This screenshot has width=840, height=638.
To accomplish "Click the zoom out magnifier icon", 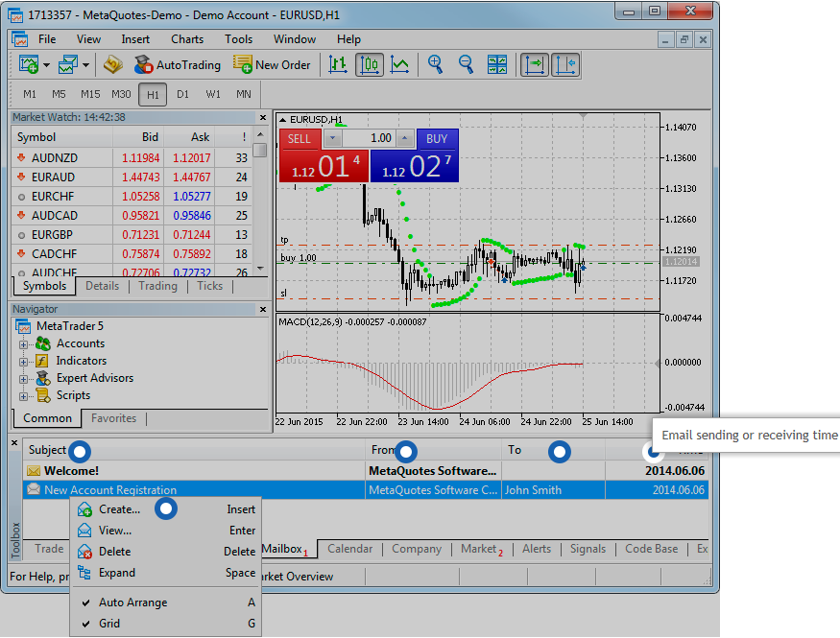I will (466, 65).
